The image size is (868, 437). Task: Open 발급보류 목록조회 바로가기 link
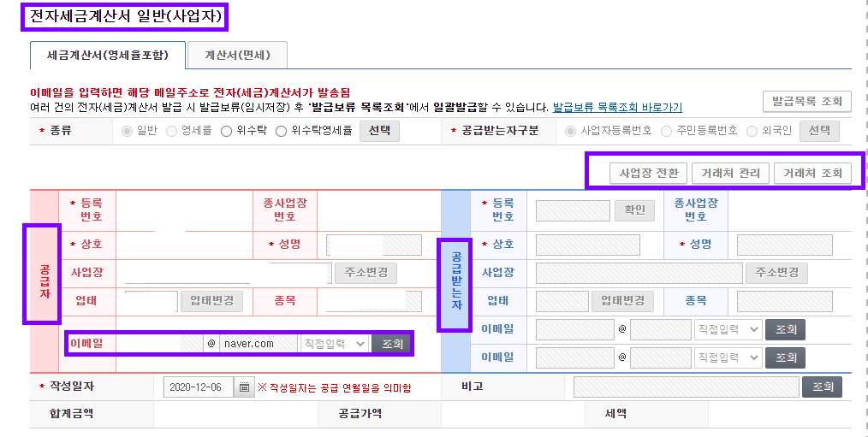(x=617, y=107)
